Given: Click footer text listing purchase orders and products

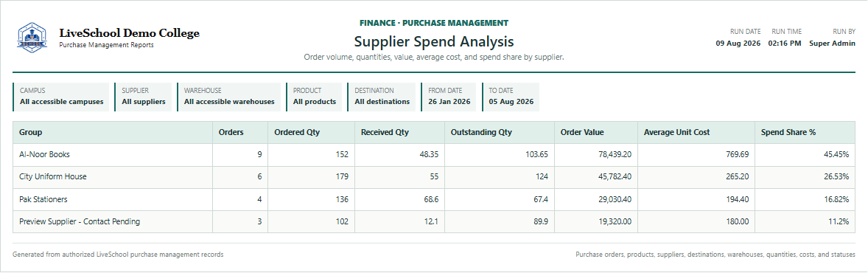Looking at the screenshot, I should [715, 254].
